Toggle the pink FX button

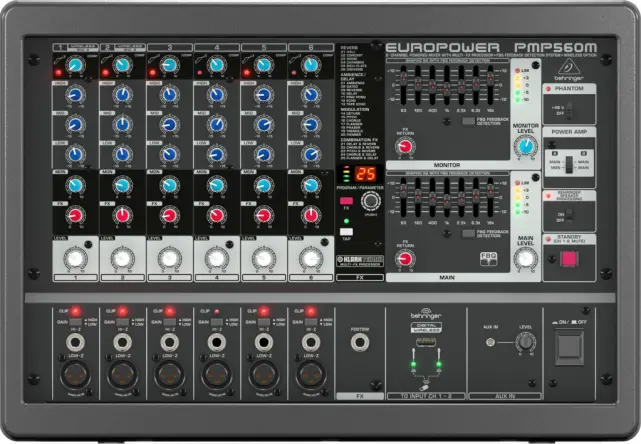pyautogui.click(x=346, y=201)
